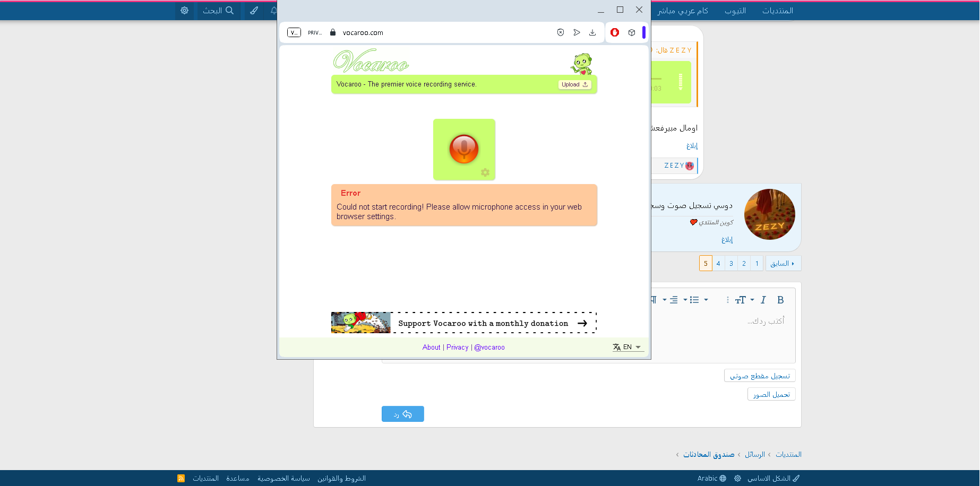Open the text alignment dropdown in editor
980x486 pixels.
pos(678,300)
